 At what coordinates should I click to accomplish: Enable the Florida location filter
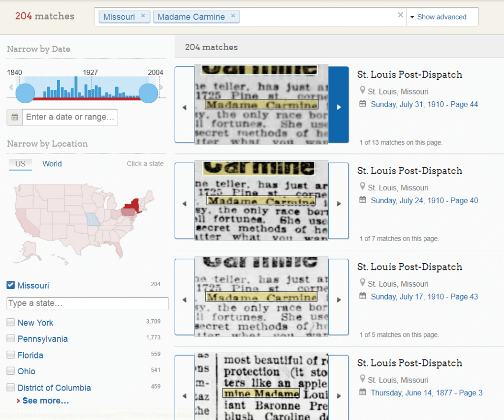[11, 355]
